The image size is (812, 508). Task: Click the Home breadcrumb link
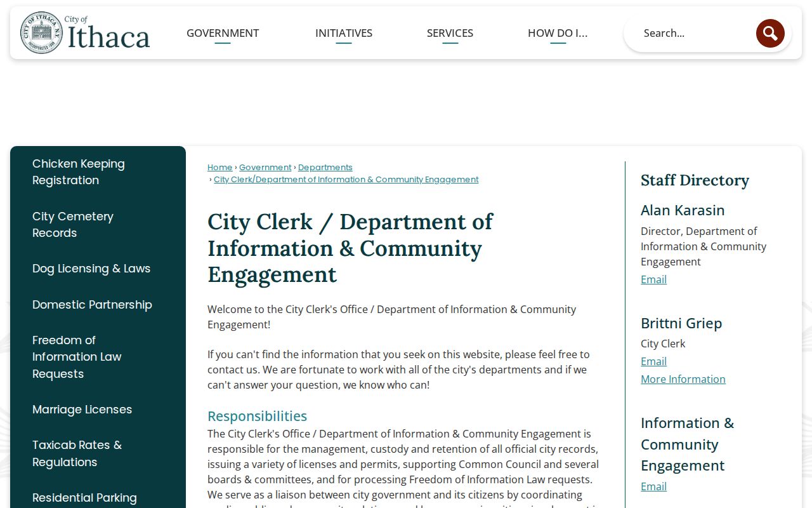pyautogui.click(x=219, y=168)
